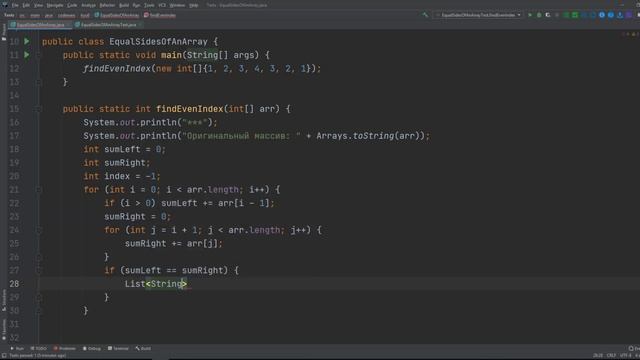Open the Edit menu

pyautogui.click(x=26, y=5)
